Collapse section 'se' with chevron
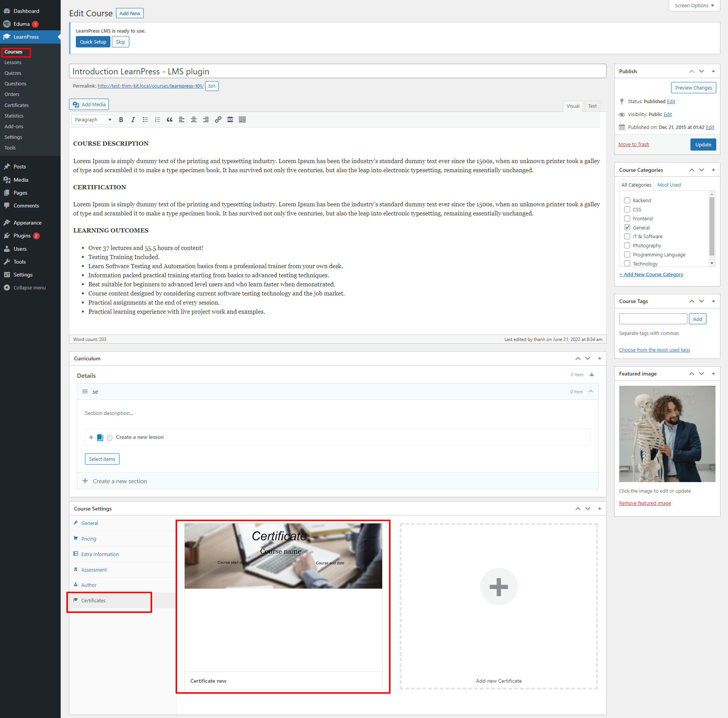 pos(591,391)
